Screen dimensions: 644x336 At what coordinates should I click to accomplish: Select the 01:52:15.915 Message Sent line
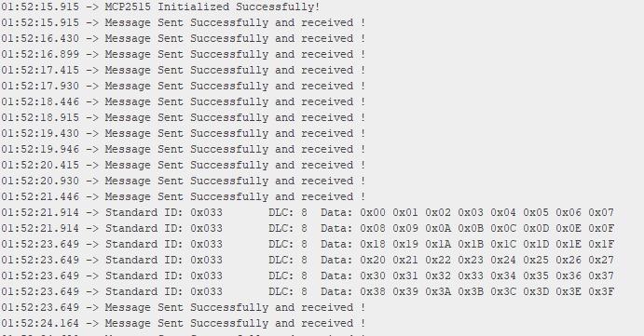(184, 22)
